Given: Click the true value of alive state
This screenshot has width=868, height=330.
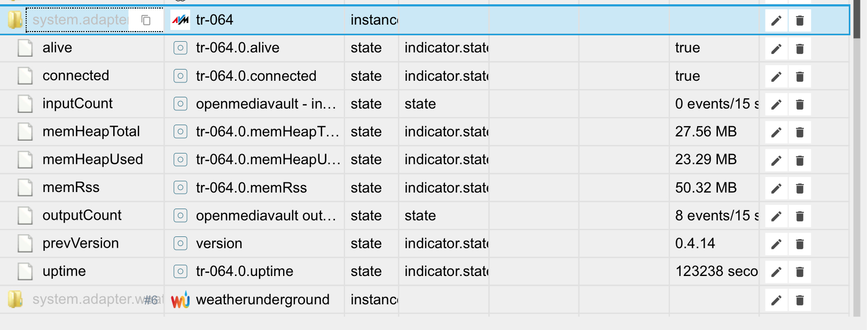Looking at the screenshot, I should (x=687, y=48).
